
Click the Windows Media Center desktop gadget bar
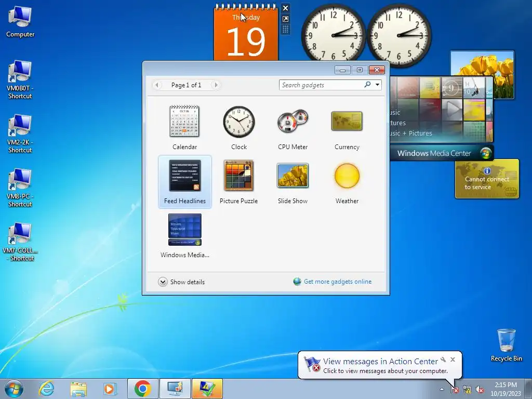[441, 153]
